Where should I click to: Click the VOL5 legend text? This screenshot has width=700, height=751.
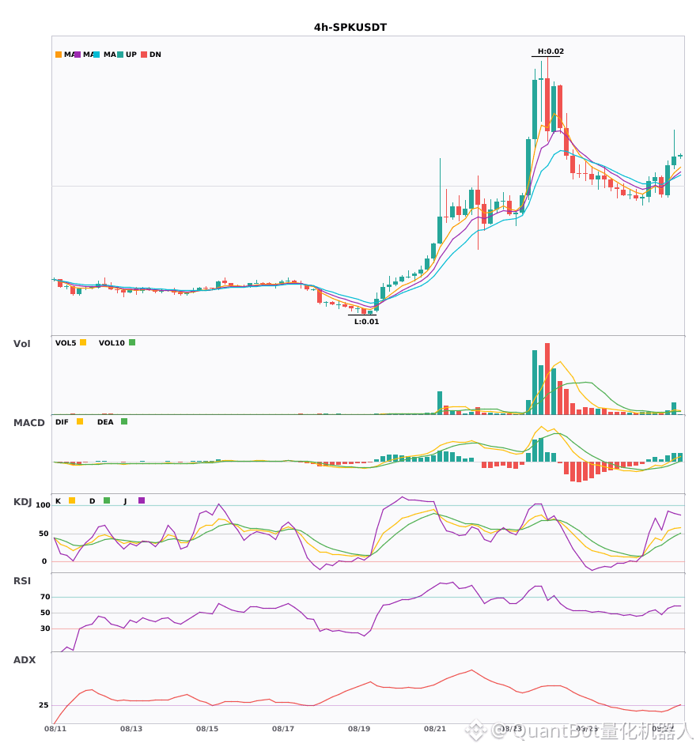point(66,343)
